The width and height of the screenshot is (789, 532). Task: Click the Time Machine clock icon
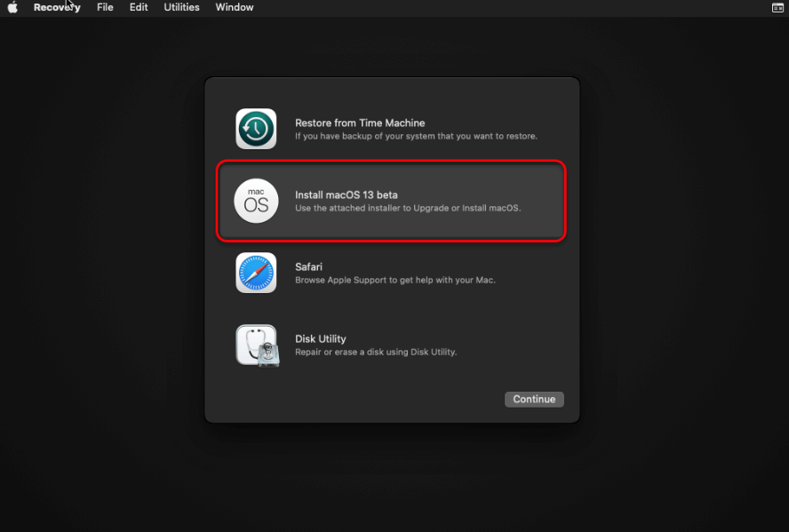pos(256,129)
